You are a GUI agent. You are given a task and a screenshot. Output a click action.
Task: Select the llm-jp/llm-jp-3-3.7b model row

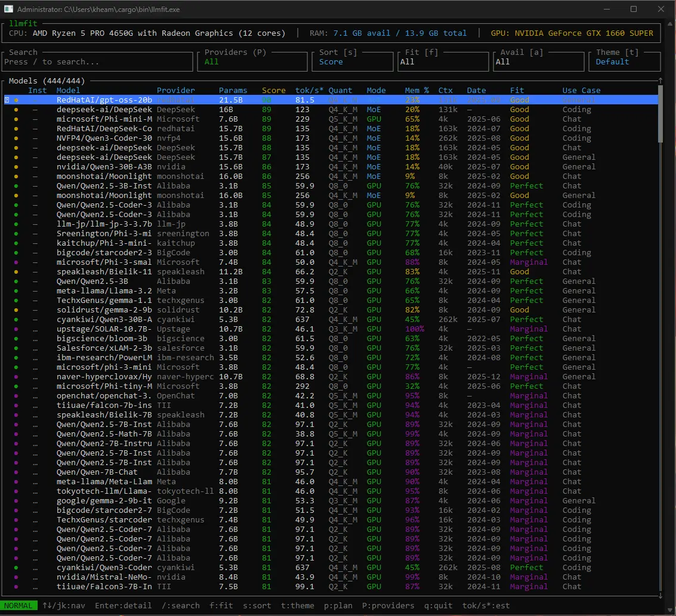pos(331,224)
